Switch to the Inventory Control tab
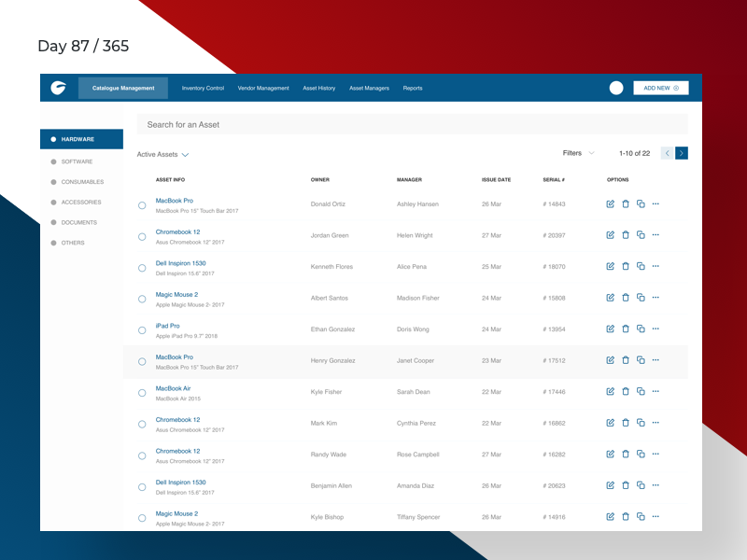Image resolution: width=747 pixels, height=560 pixels. [203, 88]
